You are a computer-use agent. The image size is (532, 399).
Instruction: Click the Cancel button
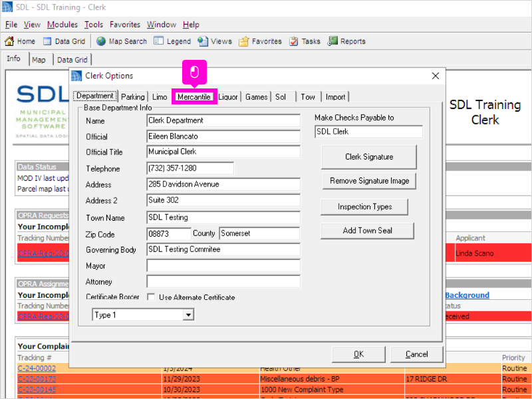click(x=417, y=354)
